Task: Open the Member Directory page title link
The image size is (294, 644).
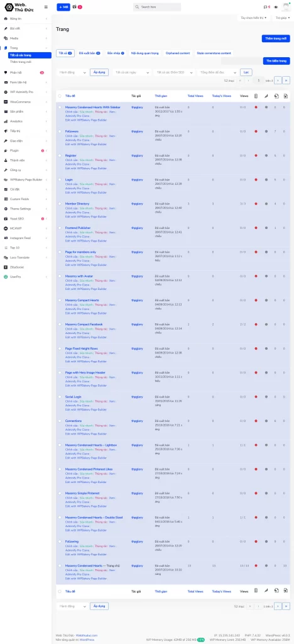Action: click(77, 204)
